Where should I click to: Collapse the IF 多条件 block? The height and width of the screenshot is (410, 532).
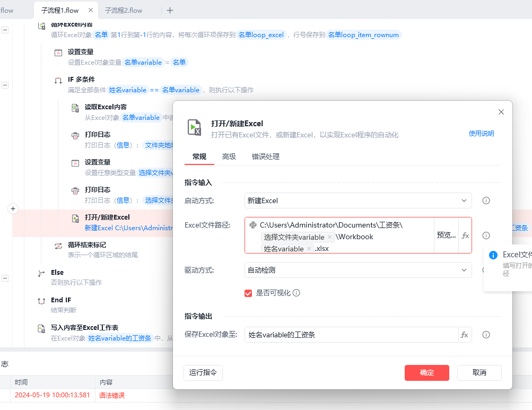point(5,85)
